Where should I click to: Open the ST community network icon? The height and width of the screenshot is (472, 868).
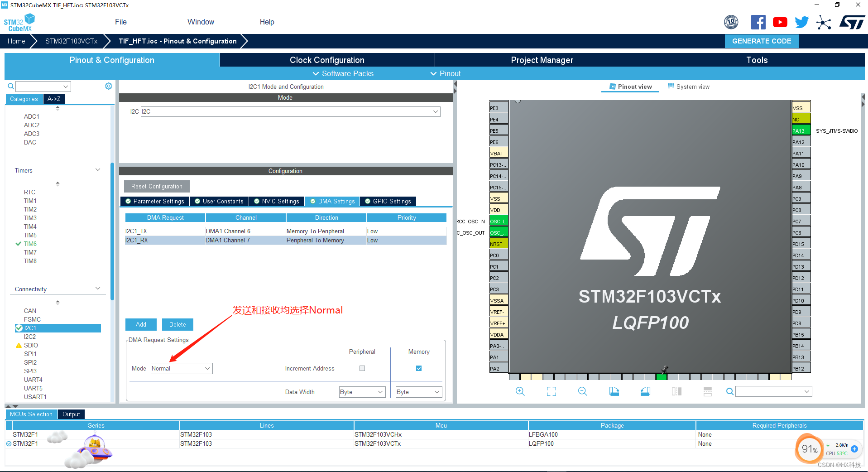824,22
